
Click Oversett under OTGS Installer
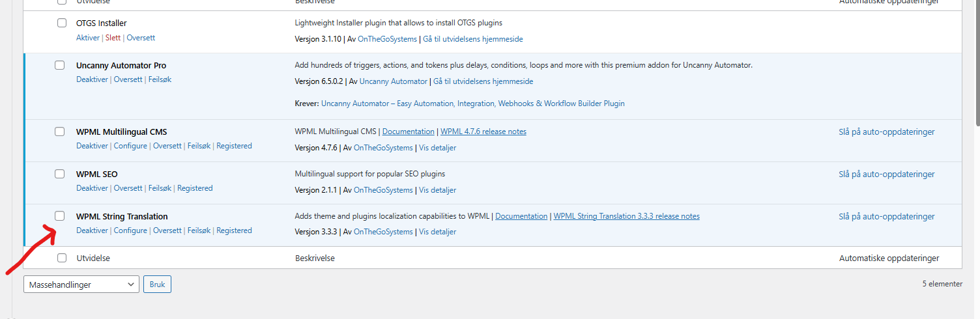coord(141,38)
